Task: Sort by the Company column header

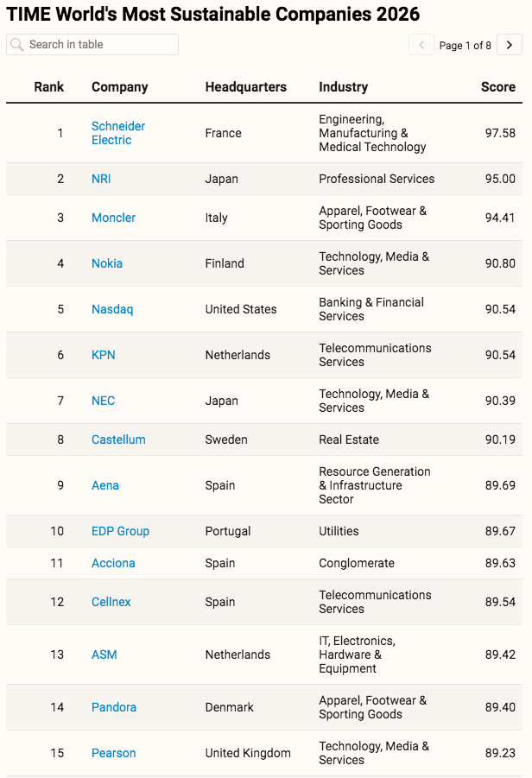Action: click(119, 87)
